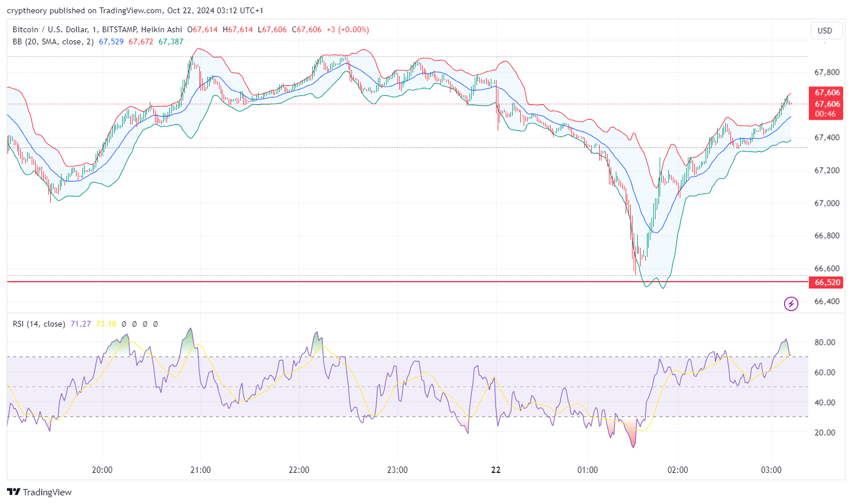Image resolution: width=852 pixels, height=504 pixels.
Task: Click the 22:00 time axis label
Action: [x=299, y=470]
